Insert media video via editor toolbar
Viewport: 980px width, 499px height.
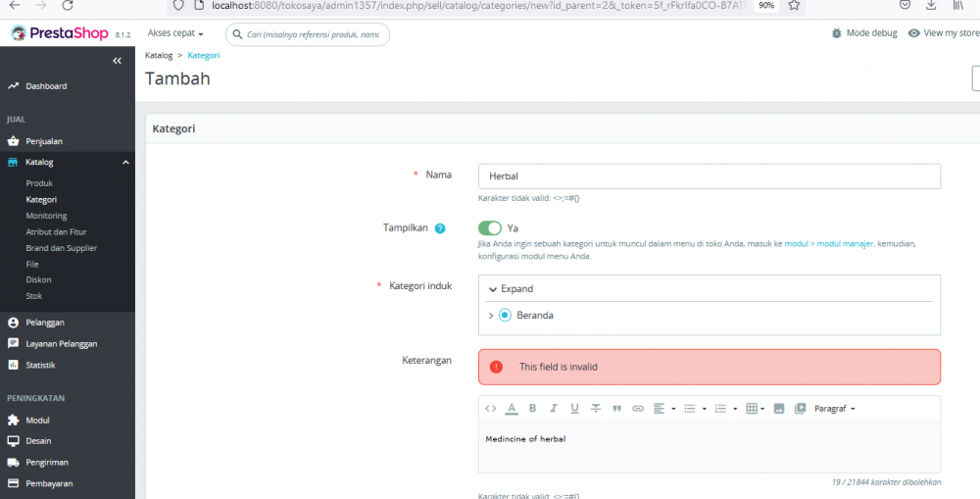(800, 409)
